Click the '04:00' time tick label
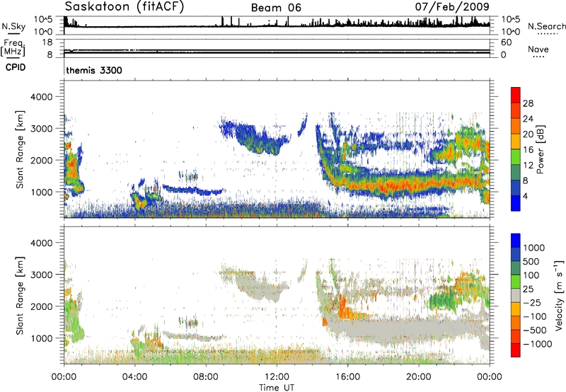Screen dimensions: 566x392 [x=134, y=377]
